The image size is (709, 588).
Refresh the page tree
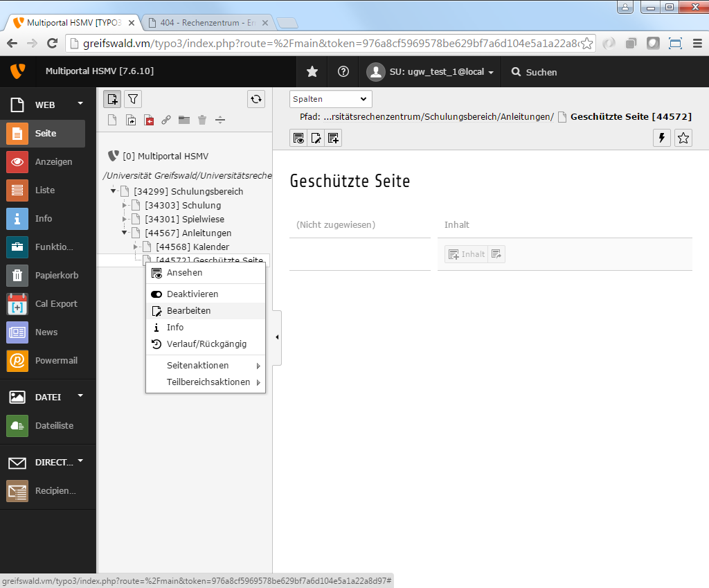pyautogui.click(x=256, y=99)
